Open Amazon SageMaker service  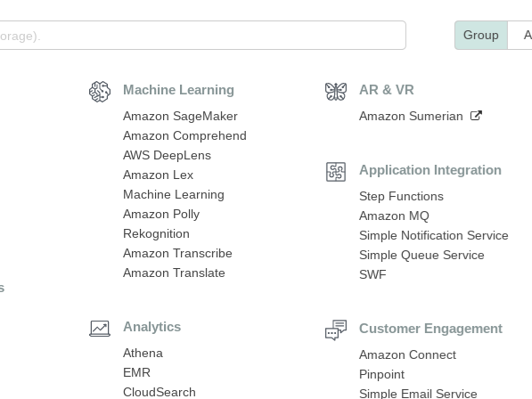[x=180, y=117]
